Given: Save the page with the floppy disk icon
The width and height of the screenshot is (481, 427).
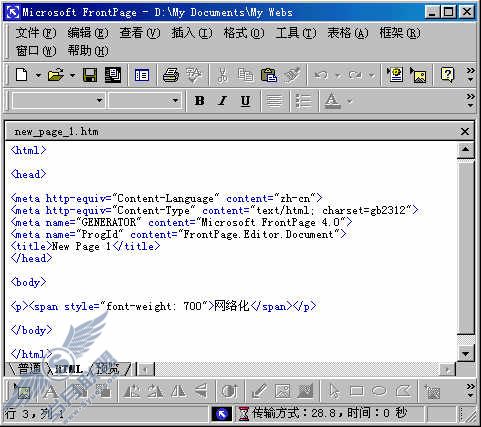Looking at the screenshot, I should pyautogui.click(x=90, y=75).
